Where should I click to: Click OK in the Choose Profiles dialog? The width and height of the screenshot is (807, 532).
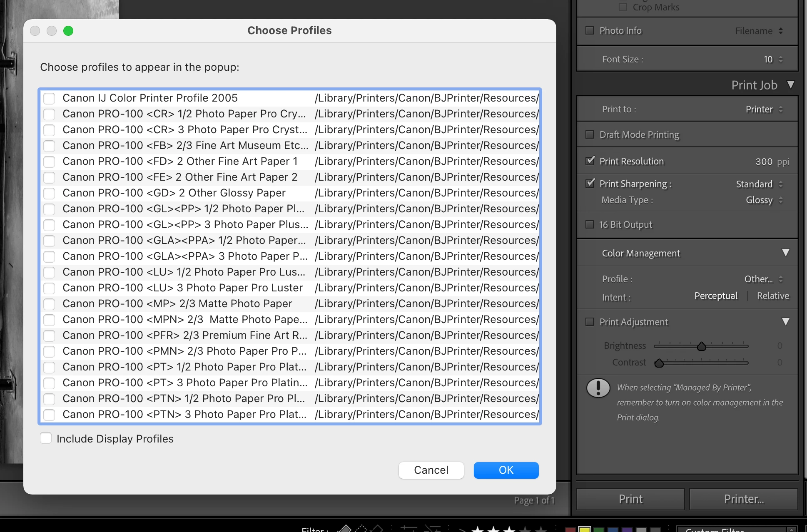[506, 470]
